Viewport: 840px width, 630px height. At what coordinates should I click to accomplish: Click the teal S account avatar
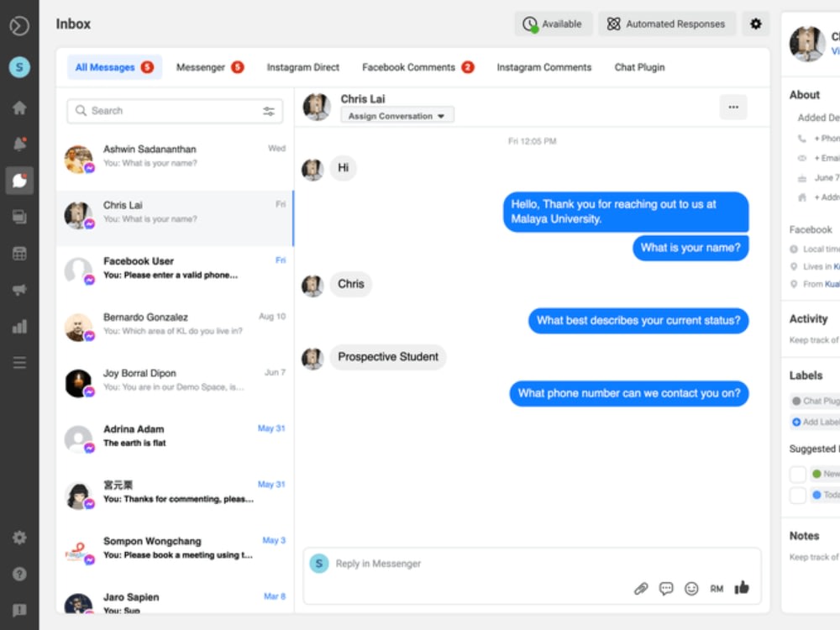click(x=19, y=67)
